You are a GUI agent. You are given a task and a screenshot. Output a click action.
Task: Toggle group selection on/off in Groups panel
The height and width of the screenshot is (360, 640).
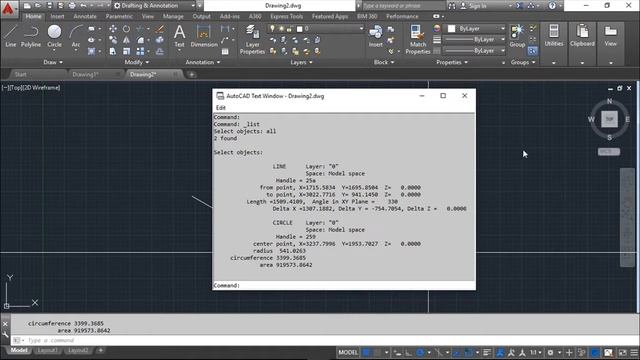(x=532, y=51)
